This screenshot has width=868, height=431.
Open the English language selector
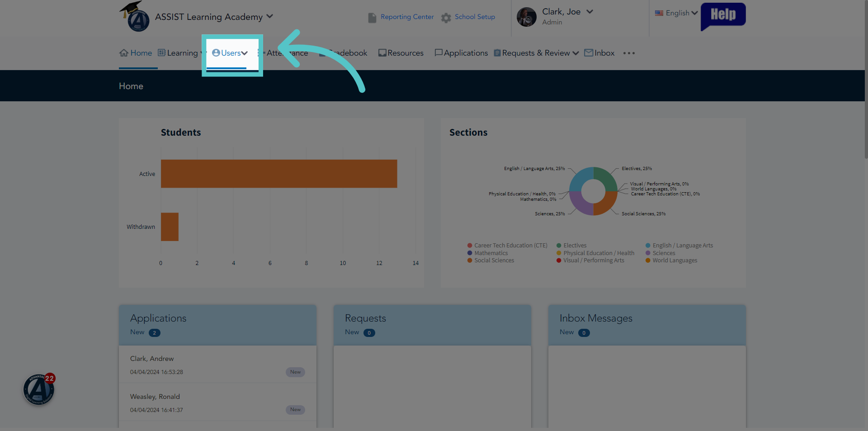(x=676, y=13)
